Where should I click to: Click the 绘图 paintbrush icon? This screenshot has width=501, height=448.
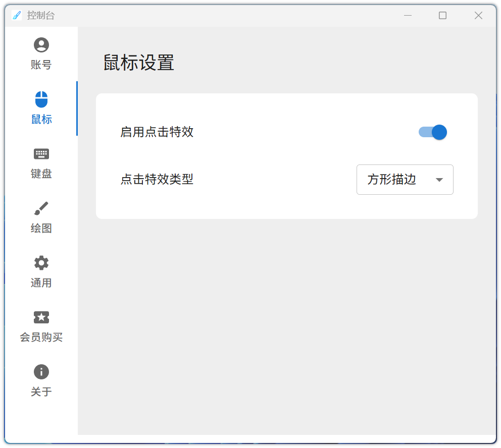41,208
